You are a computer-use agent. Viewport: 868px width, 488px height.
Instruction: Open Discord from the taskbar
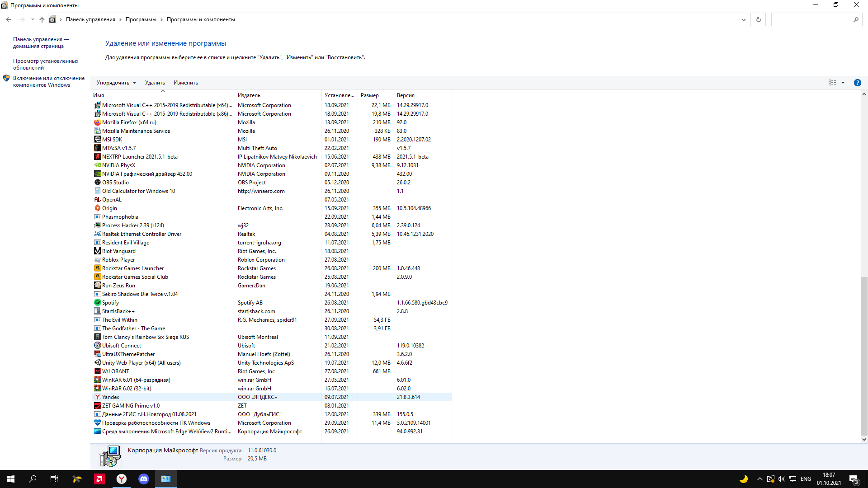[144, 479]
